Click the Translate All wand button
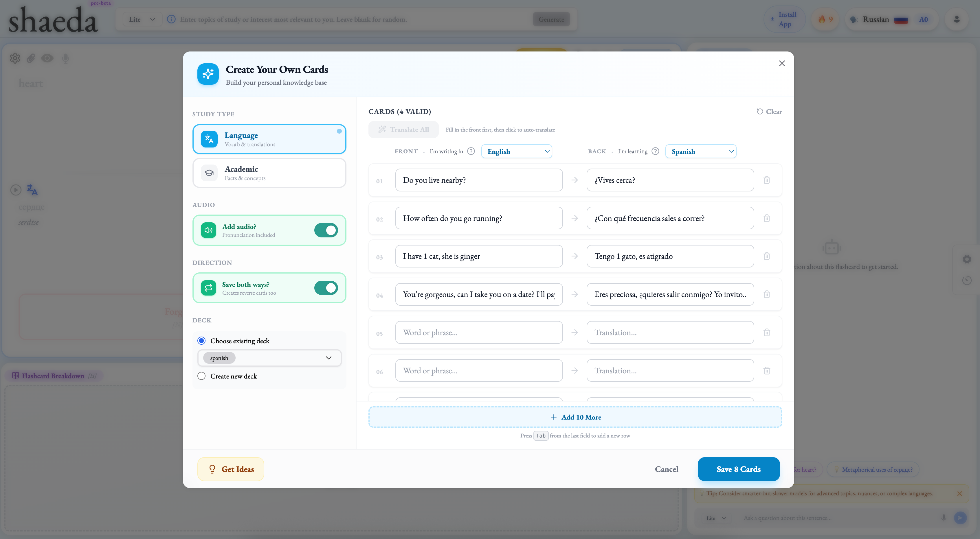This screenshot has height=539, width=980. [x=403, y=130]
